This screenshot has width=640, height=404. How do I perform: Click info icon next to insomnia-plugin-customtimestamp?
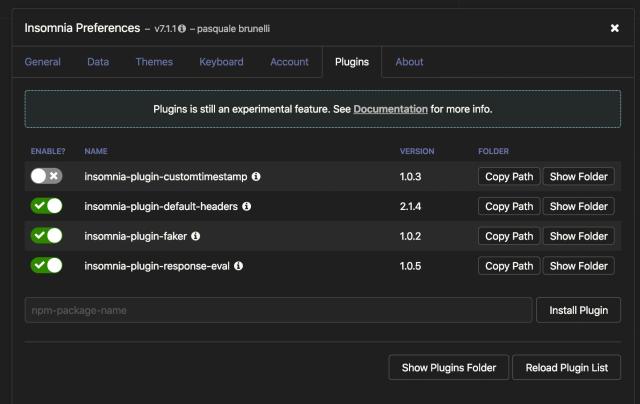[256, 177]
